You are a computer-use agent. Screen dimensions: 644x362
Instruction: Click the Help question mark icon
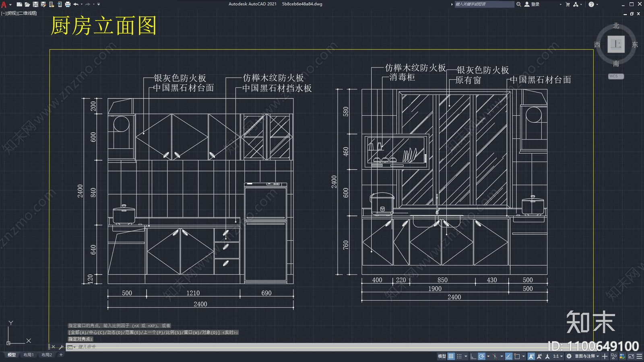click(591, 4)
